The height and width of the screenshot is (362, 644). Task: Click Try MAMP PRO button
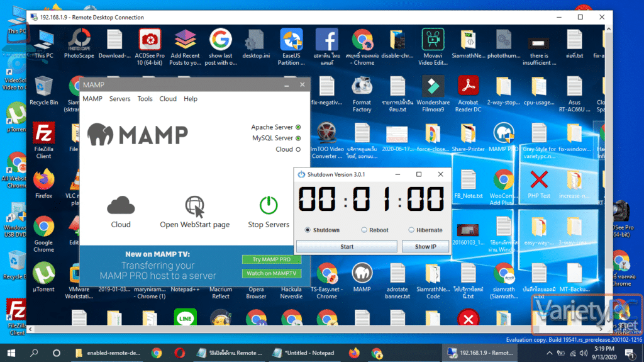(272, 259)
